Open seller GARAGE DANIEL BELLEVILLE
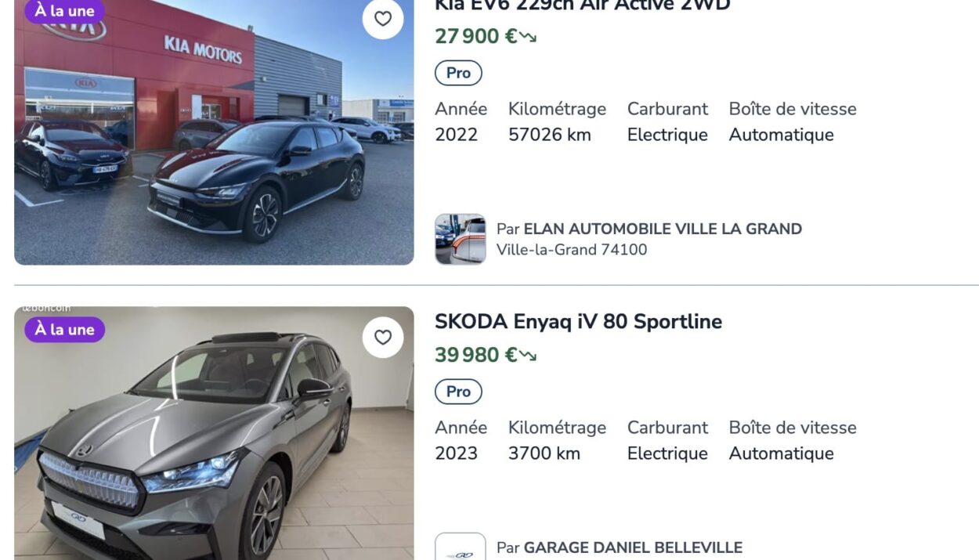The height and width of the screenshot is (560, 979). pos(633,547)
